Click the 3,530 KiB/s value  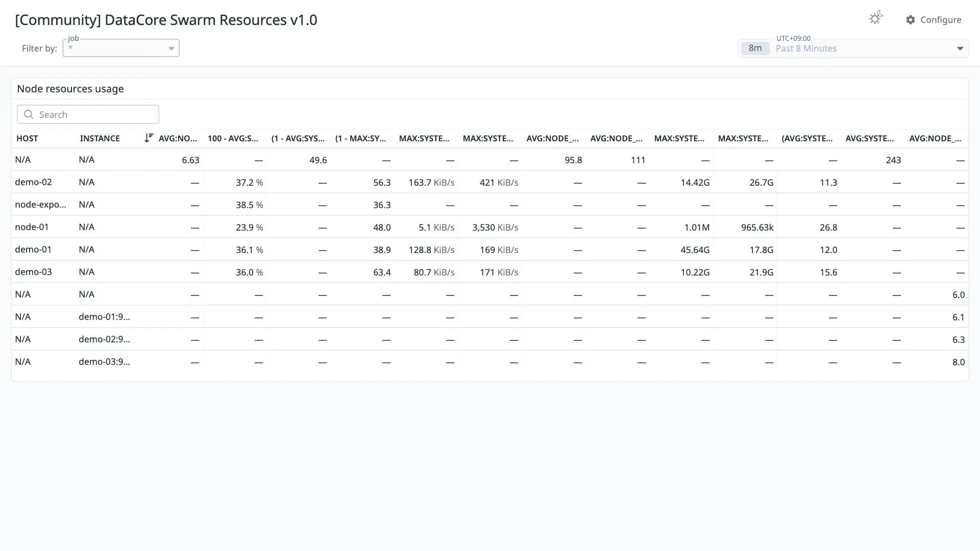[495, 228]
